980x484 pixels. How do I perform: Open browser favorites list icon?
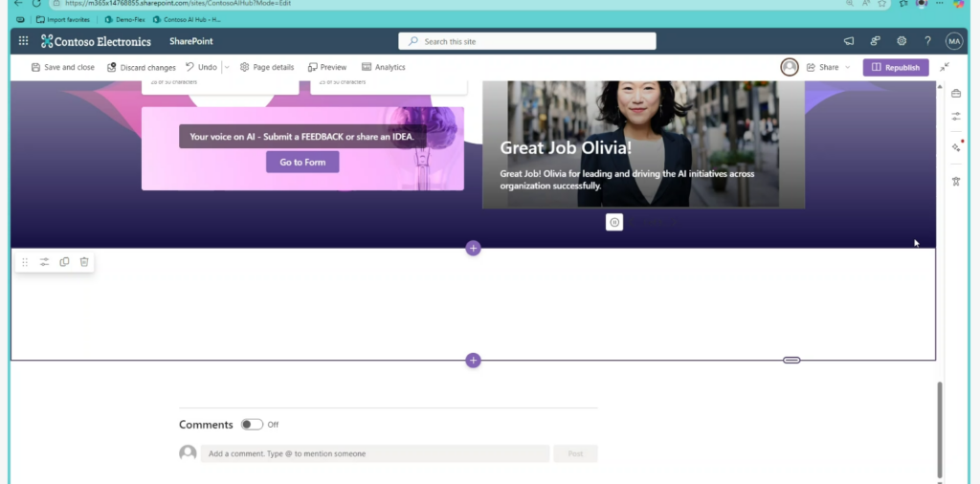[903, 3]
